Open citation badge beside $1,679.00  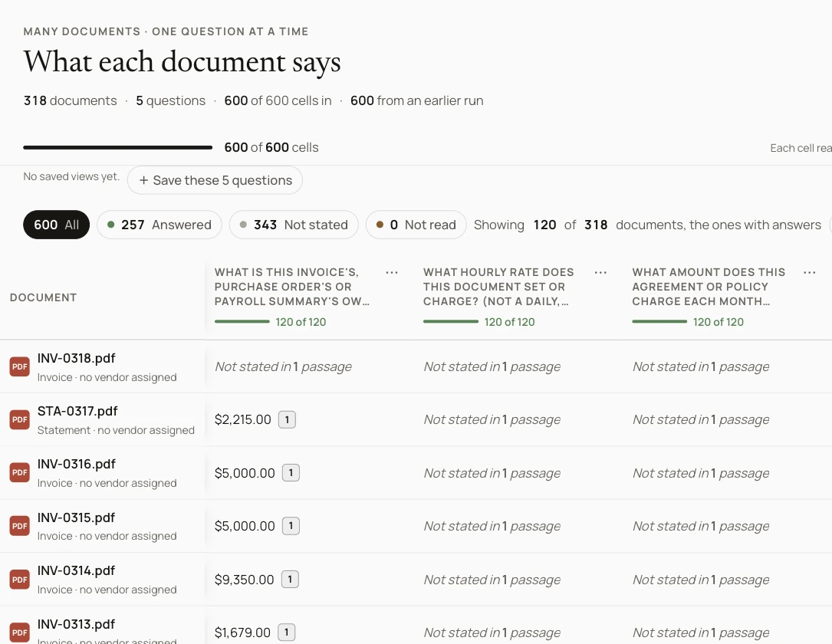coord(287,632)
